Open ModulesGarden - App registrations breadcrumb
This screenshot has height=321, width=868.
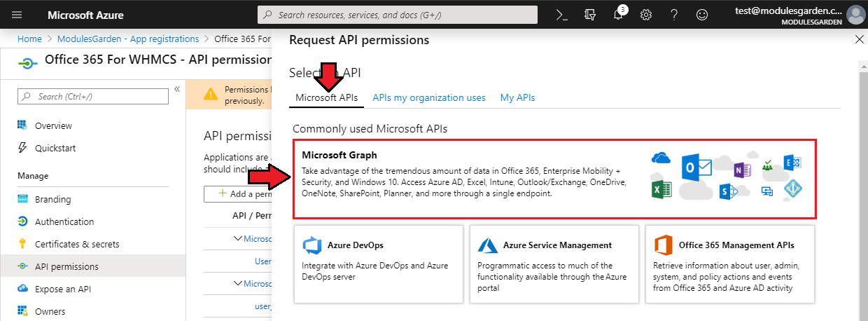128,39
